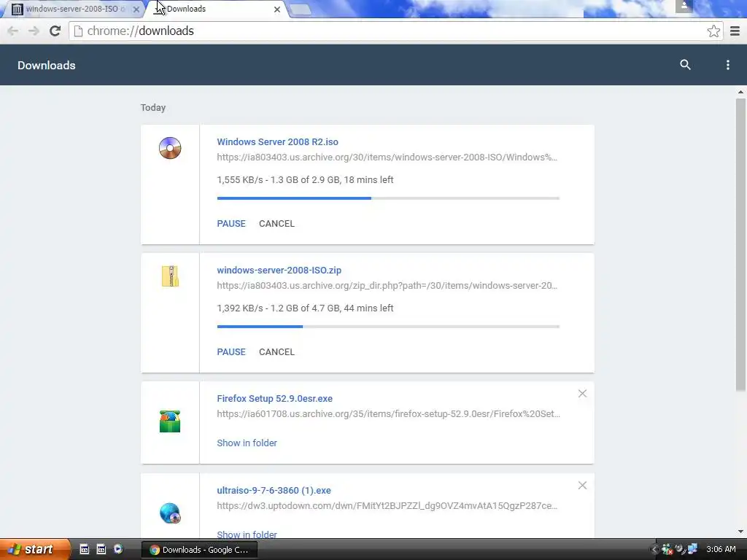The height and width of the screenshot is (560, 747).
Task: Click the ISO download progress bar
Action: (x=388, y=198)
